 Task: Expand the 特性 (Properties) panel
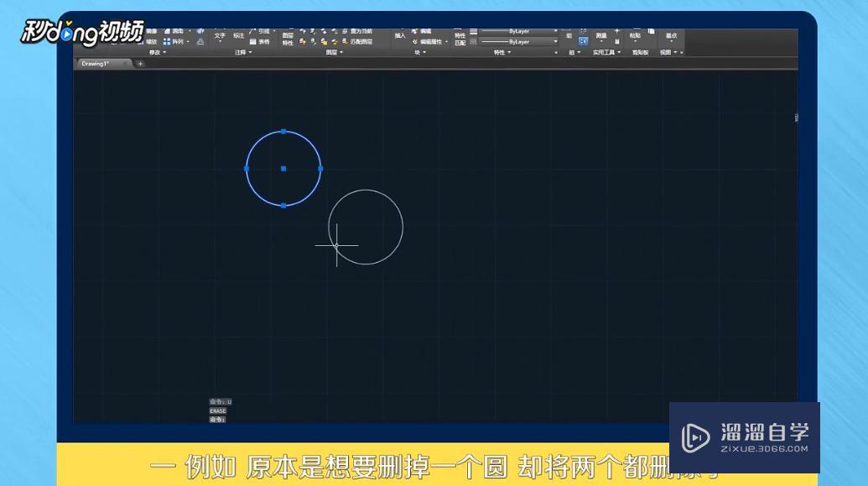[502, 52]
